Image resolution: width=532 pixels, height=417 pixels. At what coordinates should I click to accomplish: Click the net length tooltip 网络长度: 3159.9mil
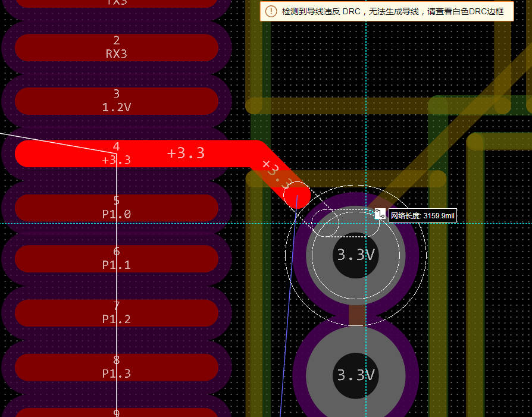(x=423, y=216)
